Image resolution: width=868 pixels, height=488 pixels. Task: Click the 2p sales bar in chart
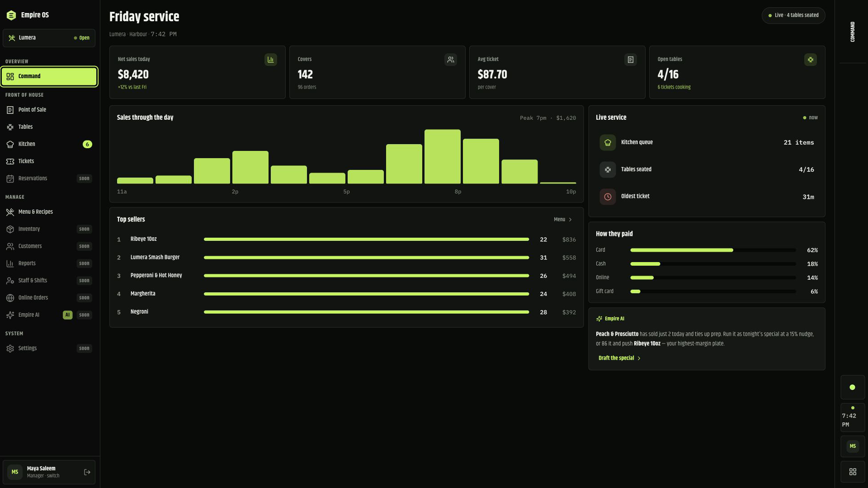(250, 168)
